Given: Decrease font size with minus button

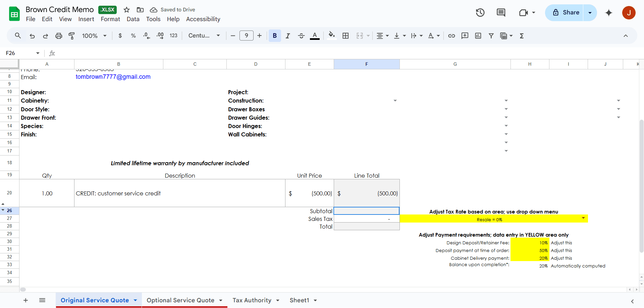Looking at the screenshot, I should (233, 36).
